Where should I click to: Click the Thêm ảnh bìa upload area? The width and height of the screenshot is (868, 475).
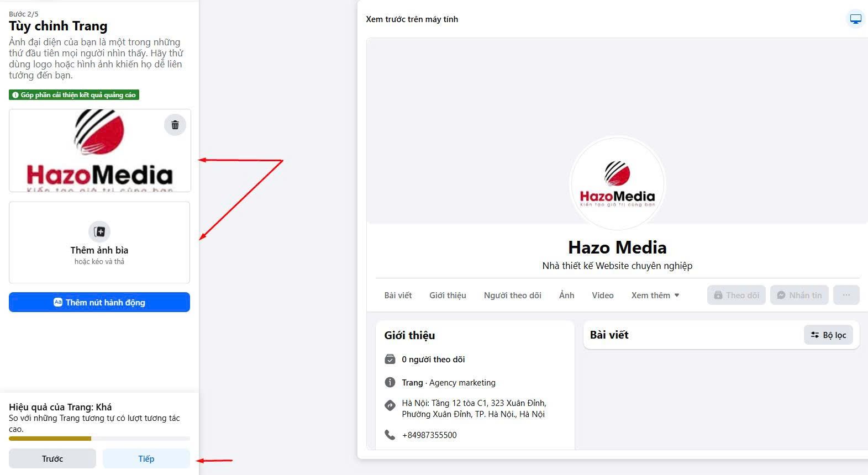(x=99, y=242)
